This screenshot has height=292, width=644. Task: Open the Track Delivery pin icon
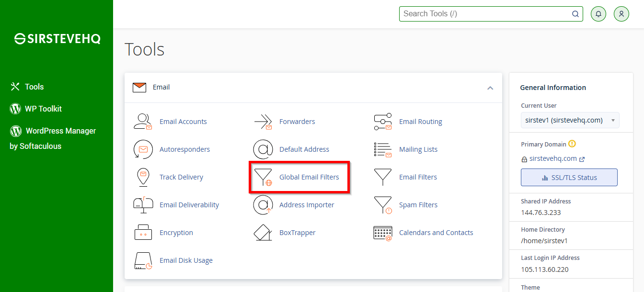coord(143,177)
